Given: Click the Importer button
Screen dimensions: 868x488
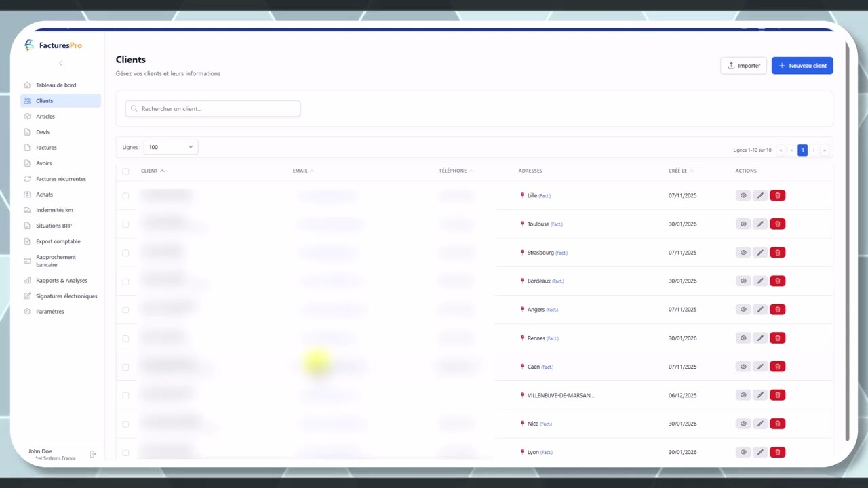Looking at the screenshot, I should point(743,66).
